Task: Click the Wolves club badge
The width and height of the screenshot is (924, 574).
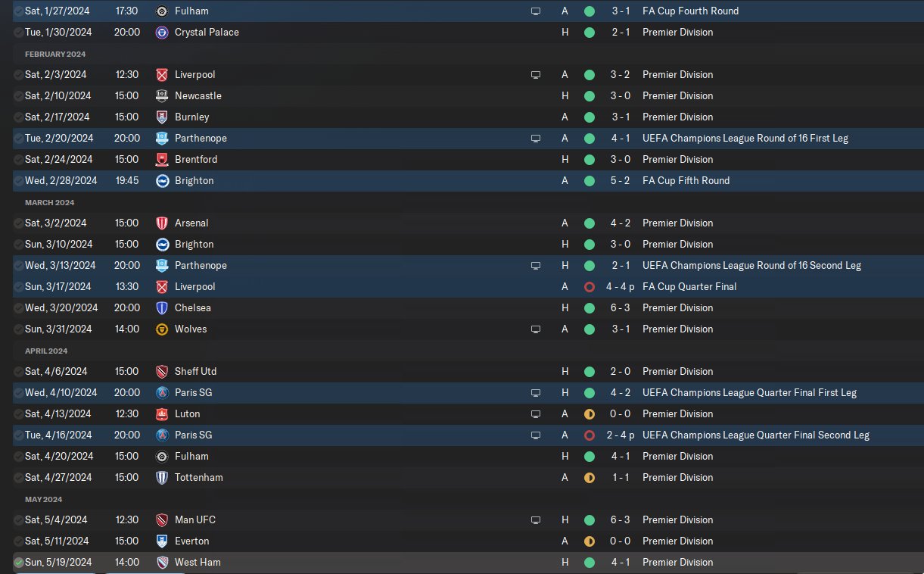Action: coord(161,329)
